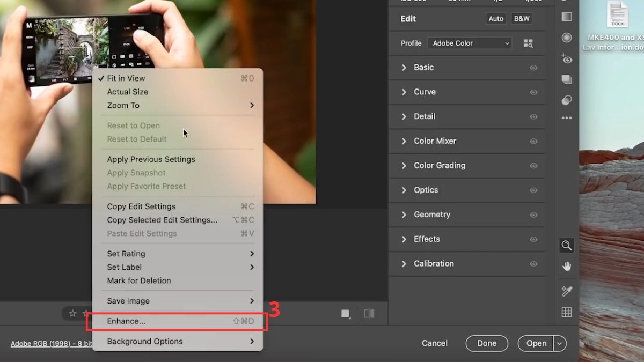Open the Zoom To submenu

click(x=178, y=105)
